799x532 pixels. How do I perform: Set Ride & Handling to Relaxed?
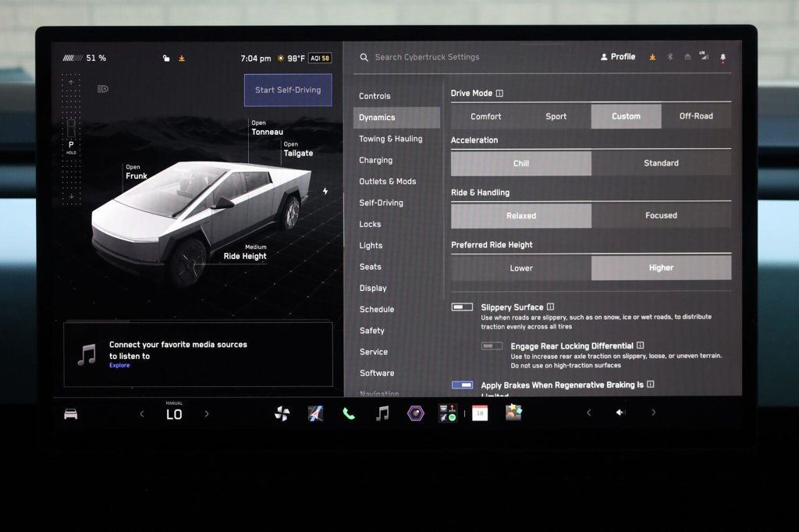(520, 215)
